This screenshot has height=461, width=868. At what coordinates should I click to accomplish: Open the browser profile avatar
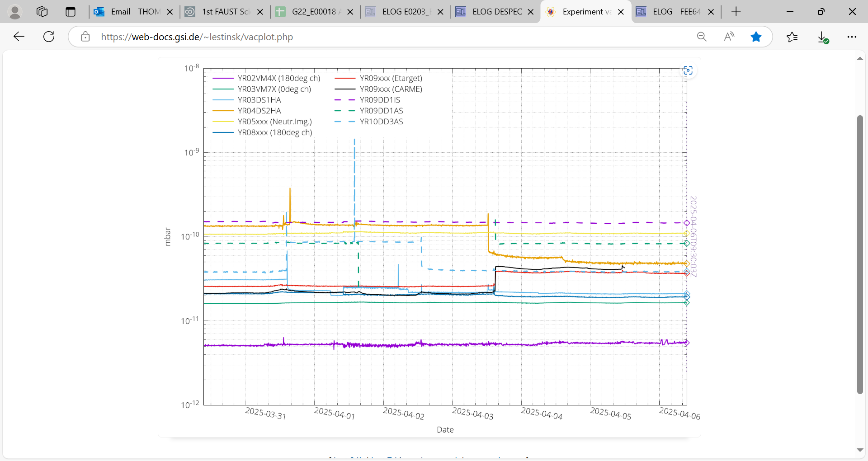click(x=15, y=12)
